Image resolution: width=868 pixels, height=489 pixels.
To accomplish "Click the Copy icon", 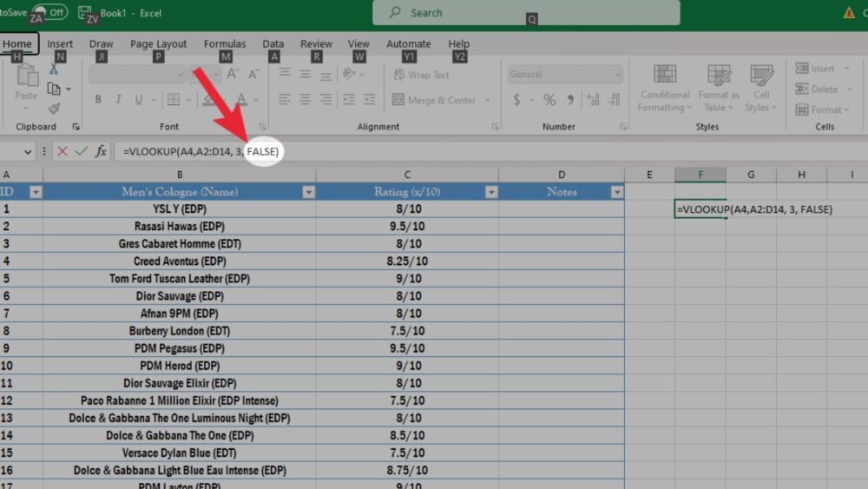I will pos(54,89).
